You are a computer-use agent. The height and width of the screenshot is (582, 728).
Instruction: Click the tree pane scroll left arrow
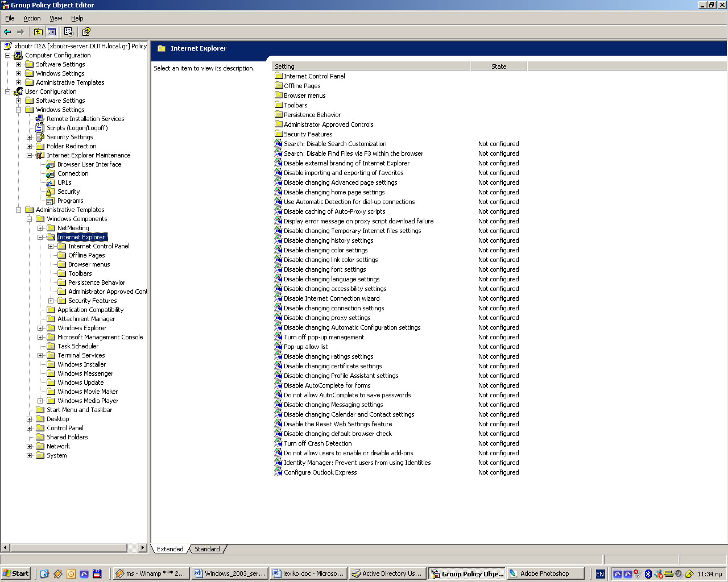point(6,548)
